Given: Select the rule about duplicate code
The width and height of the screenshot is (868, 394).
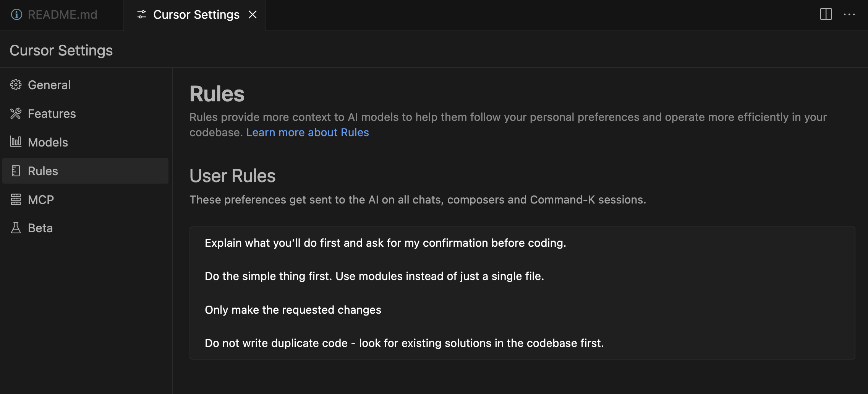Looking at the screenshot, I should coord(404,343).
